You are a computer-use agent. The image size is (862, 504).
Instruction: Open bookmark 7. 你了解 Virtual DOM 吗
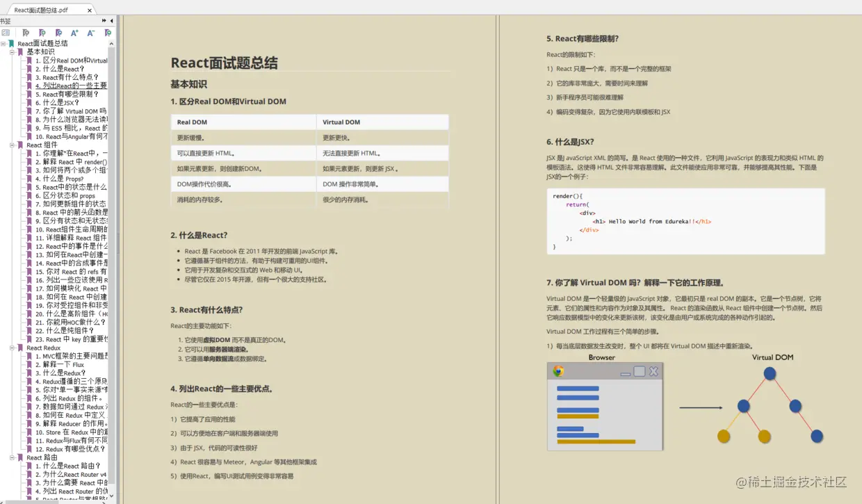[x=72, y=111]
